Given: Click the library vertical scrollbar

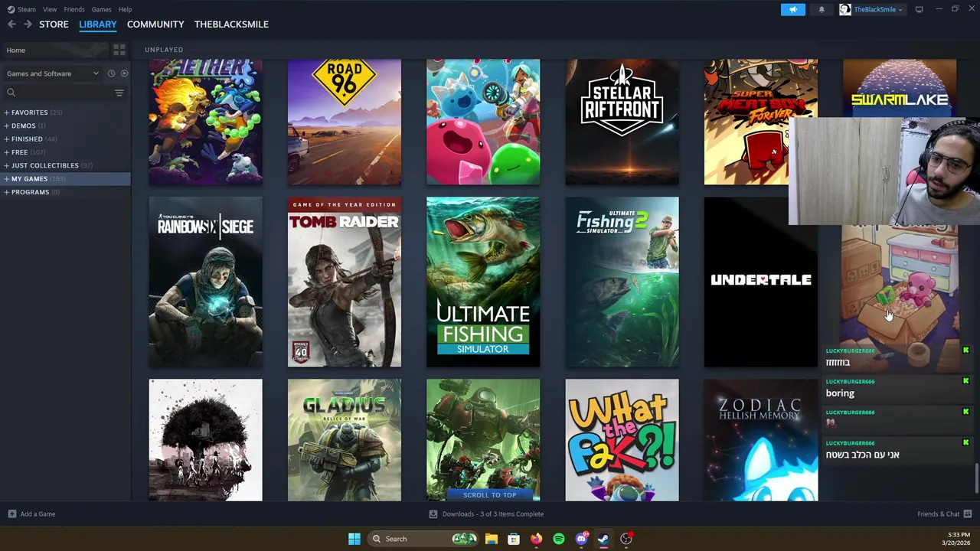Looking at the screenshot, I should (x=976, y=479).
